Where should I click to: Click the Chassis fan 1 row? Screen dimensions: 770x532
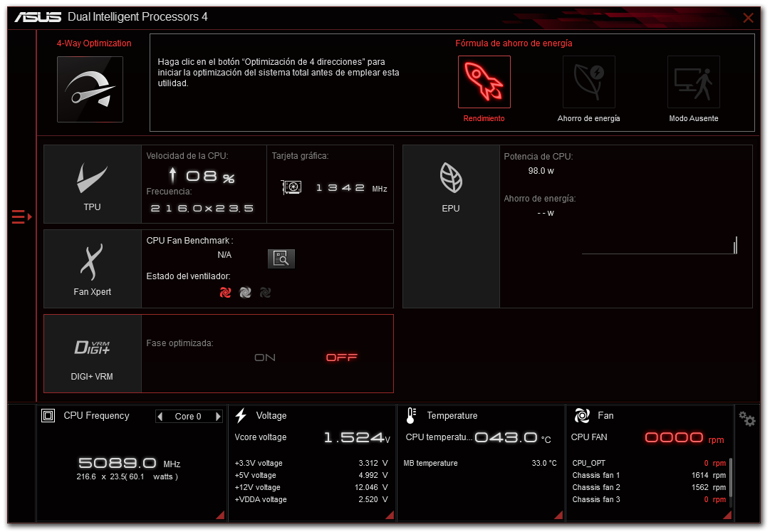tap(649, 475)
